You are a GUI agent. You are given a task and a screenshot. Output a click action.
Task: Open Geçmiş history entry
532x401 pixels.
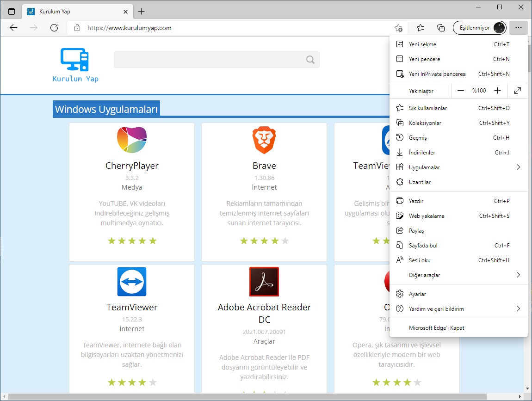click(x=458, y=138)
